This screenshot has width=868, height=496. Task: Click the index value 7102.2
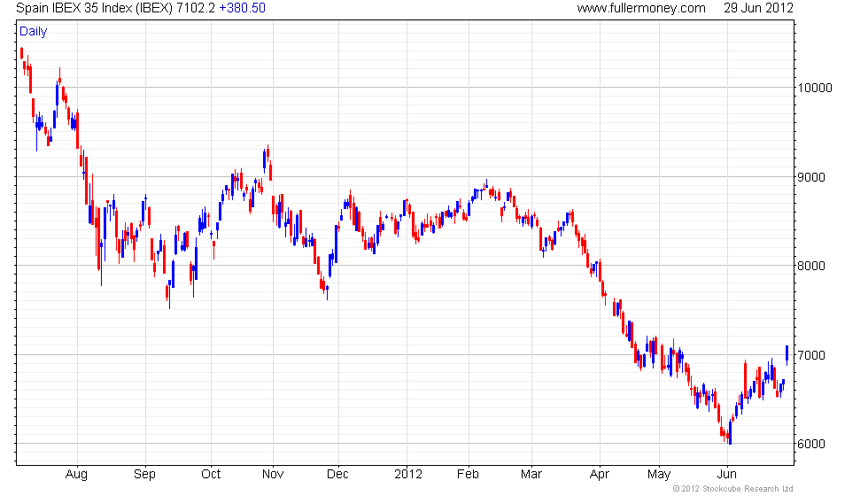(x=196, y=8)
